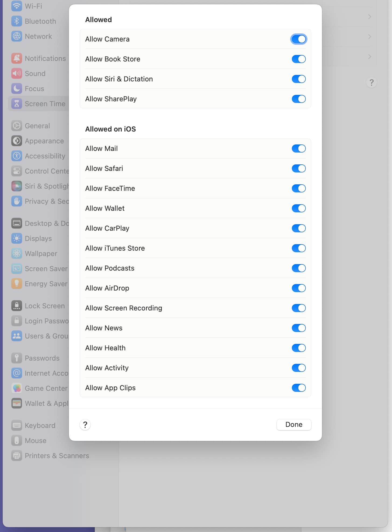Screen dimensions: 392x532
Task: Click help button in background pane
Action: click(x=371, y=82)
